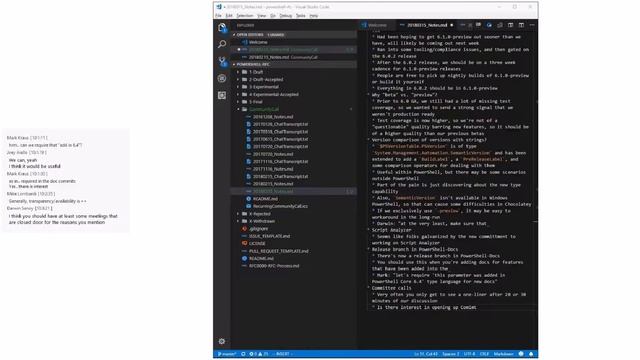Open 20161208_Notes.md in the CommunityCall folder
The width and height of the screenshot is (640, 360).
click(294, 117)
